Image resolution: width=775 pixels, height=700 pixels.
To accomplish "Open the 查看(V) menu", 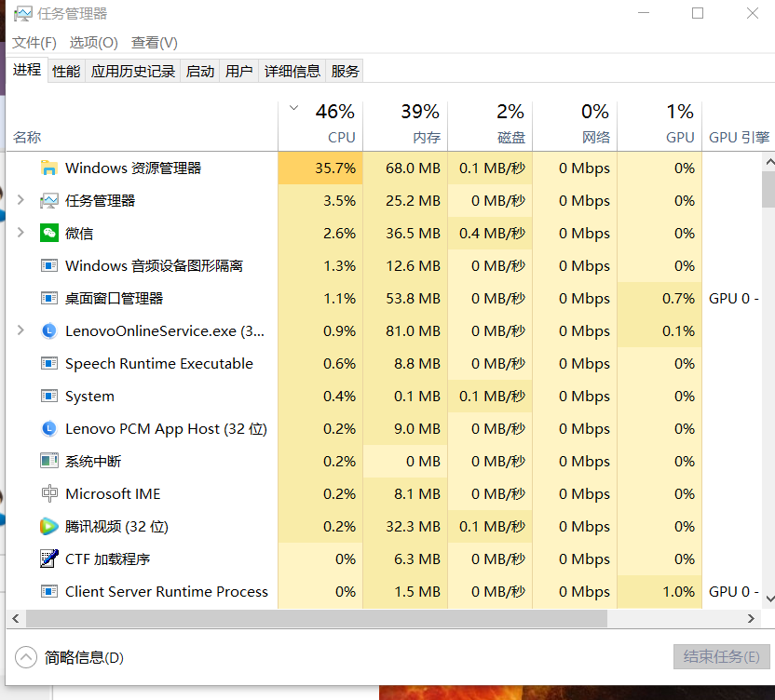I will (155, 43).
